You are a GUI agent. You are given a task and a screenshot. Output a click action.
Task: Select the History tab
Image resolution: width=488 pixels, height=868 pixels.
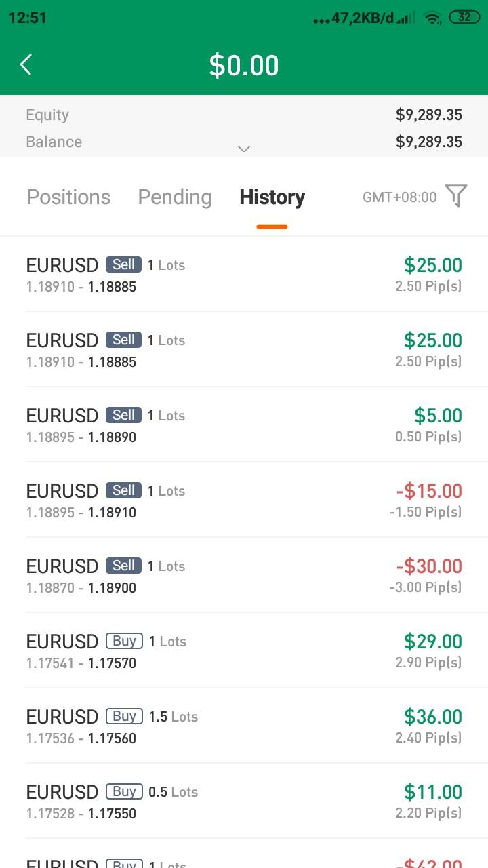[272, 197]
